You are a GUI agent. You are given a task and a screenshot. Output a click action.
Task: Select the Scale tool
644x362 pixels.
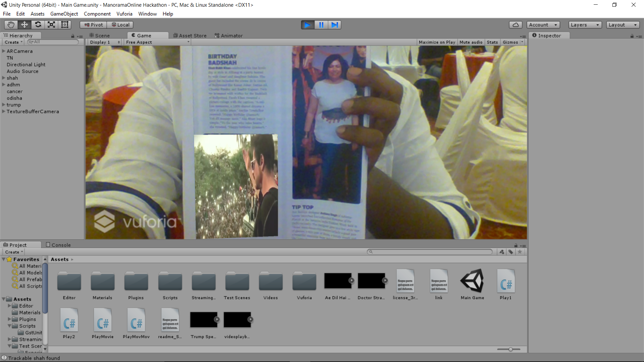[x=51, y=24]
